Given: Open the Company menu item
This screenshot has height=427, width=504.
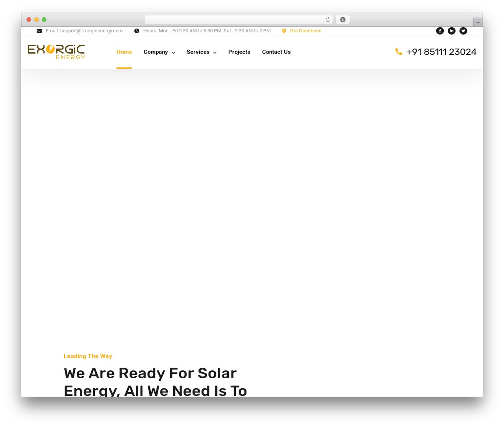Looking at the screenshot, I should tap(156, 52).
